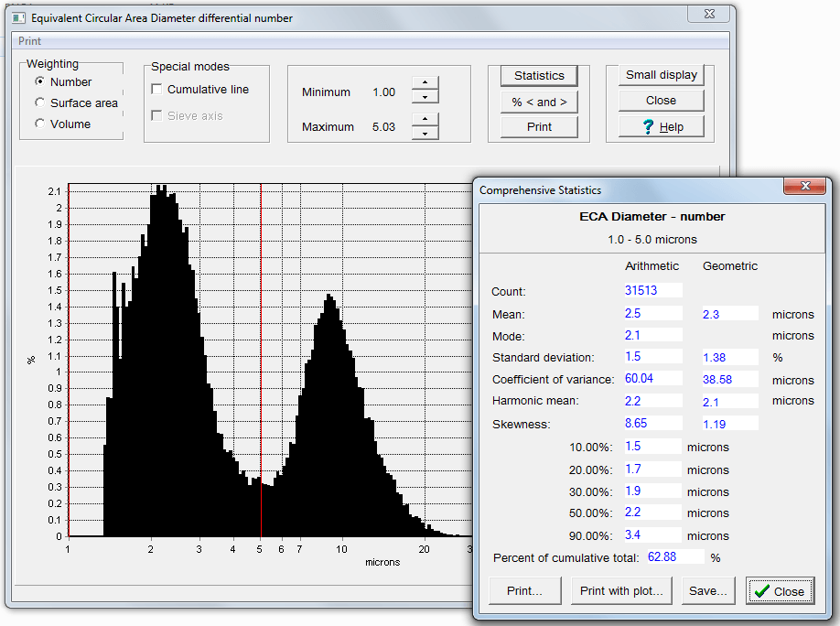840x626 pixels.
Task: Select the Surface area weighting option
Action: 40,103
